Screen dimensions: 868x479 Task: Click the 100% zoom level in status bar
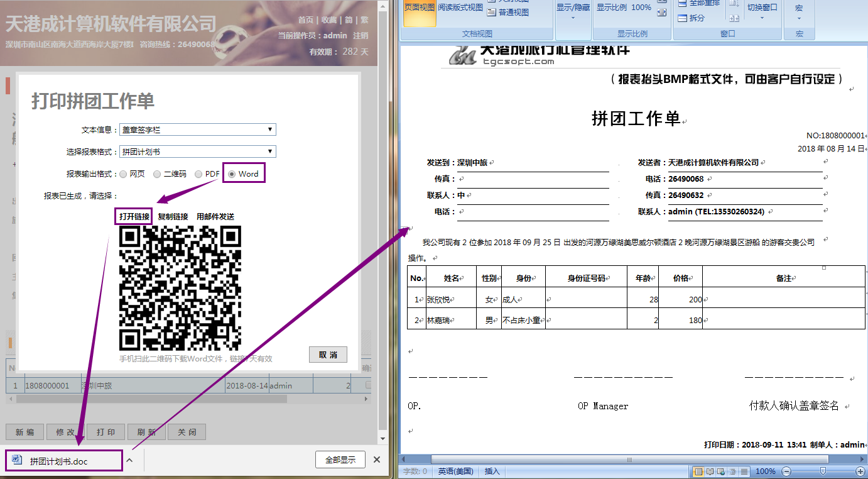click(765, 471)
